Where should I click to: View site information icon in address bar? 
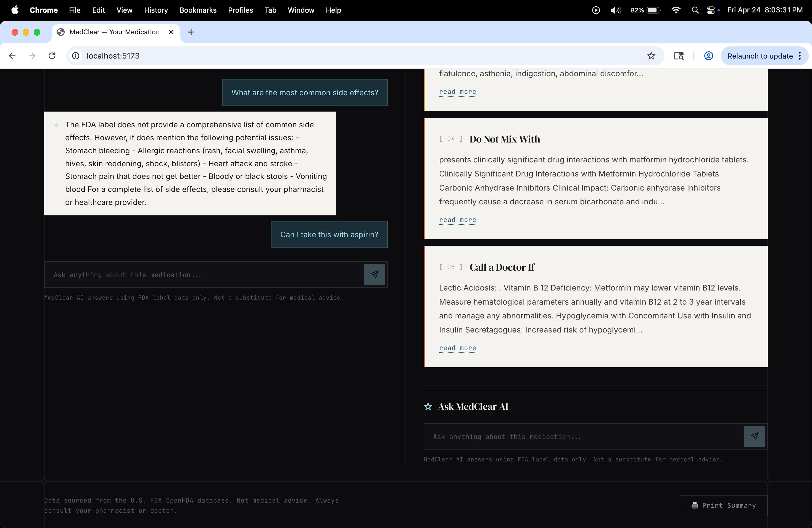76,56
